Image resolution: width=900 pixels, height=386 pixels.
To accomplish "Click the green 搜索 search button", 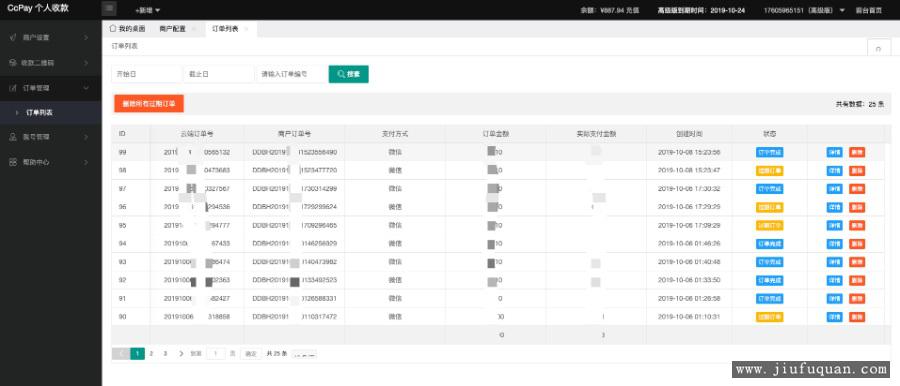I will [x=348, y=74].
